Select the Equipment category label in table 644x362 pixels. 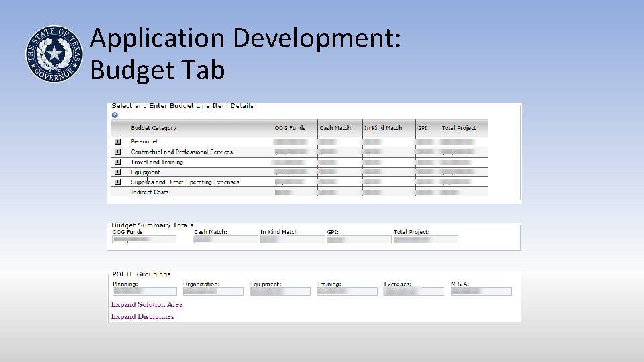(146, 172)
